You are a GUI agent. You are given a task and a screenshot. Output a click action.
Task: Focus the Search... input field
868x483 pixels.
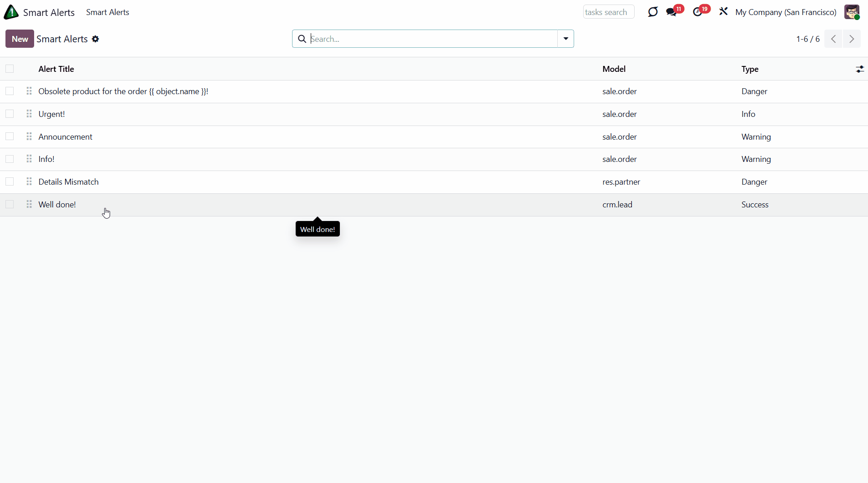click(432, 39)
